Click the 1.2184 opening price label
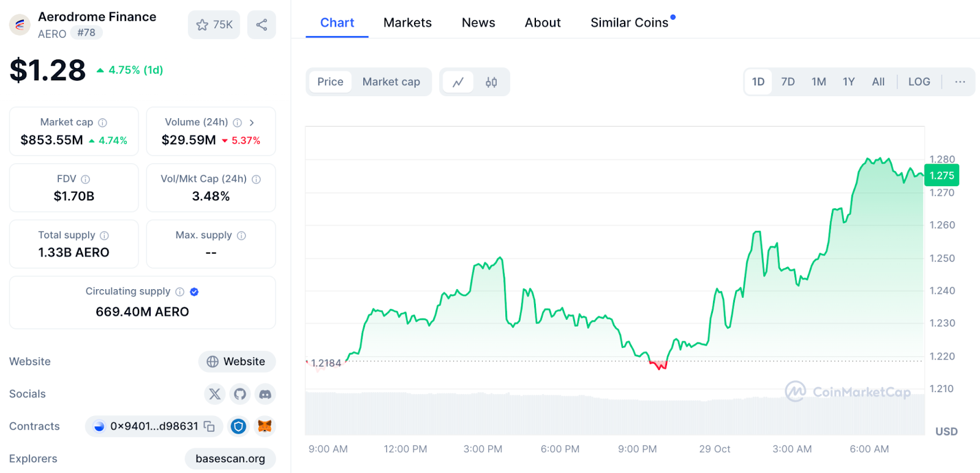Screen dimensions: 980x473 [326, 363]
